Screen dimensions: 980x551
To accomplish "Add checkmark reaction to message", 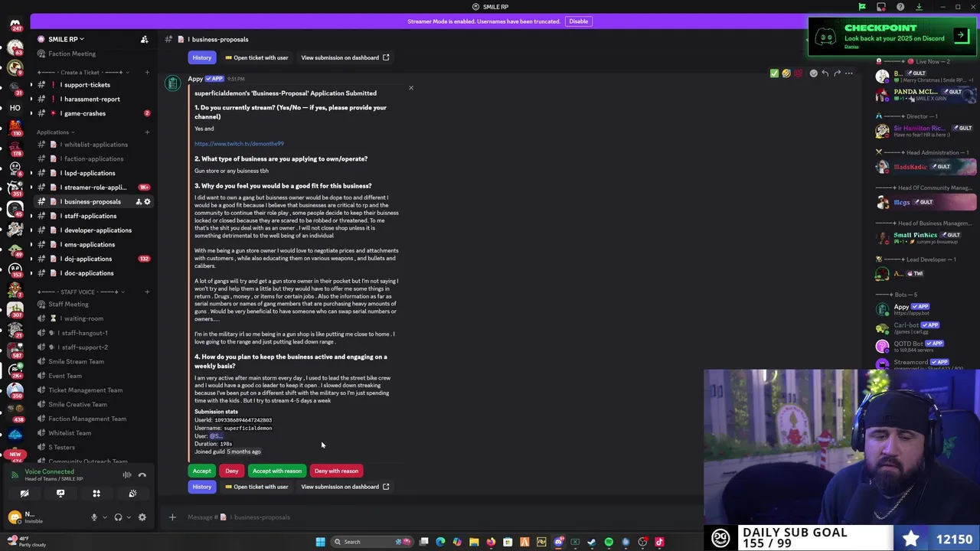I will click(x=774, y=73).
